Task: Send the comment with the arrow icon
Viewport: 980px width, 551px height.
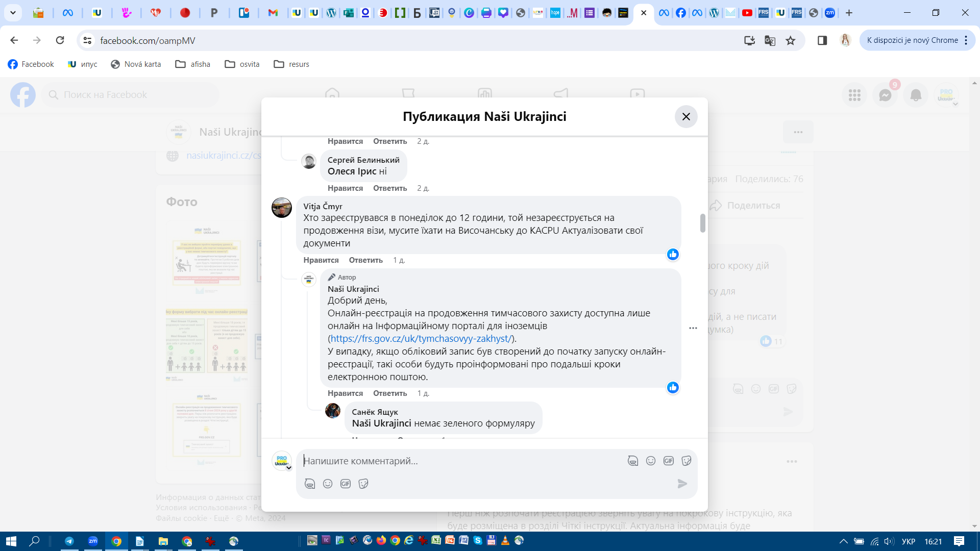Action: [x=682, y=484]
